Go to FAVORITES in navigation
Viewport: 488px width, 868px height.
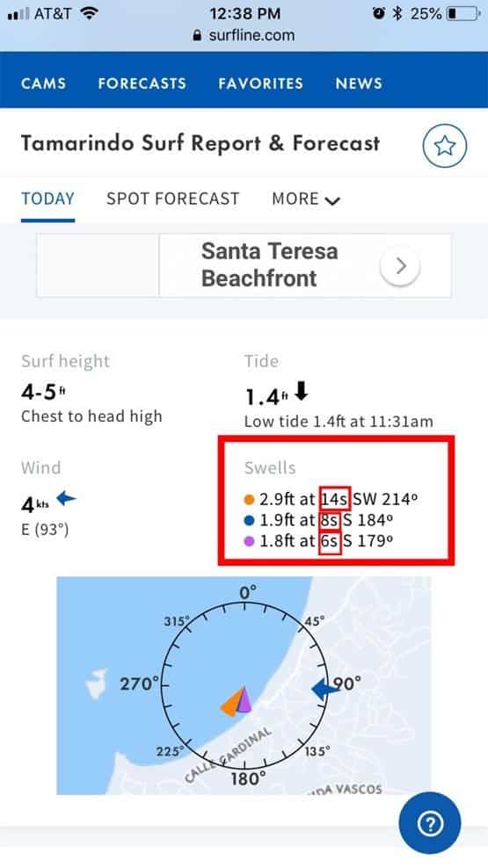click(260, 83)
